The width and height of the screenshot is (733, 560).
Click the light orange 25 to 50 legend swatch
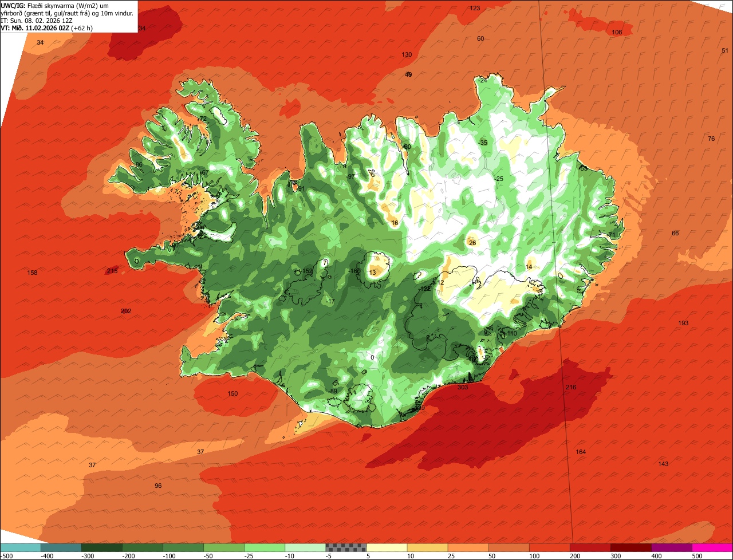pos(468,547)
